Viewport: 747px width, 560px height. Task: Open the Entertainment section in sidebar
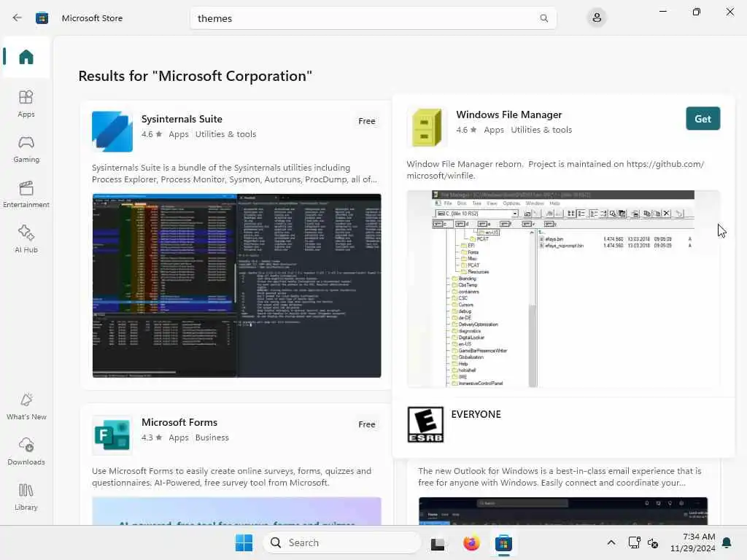point(26,194)
